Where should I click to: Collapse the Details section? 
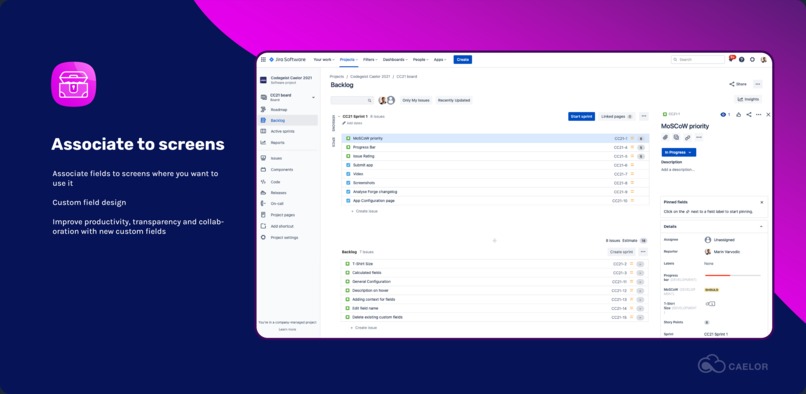pos(761,226)
